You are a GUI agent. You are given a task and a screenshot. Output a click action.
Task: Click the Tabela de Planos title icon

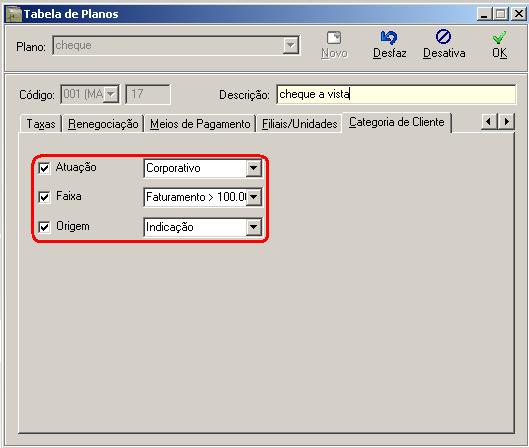(x=14, y=14)
